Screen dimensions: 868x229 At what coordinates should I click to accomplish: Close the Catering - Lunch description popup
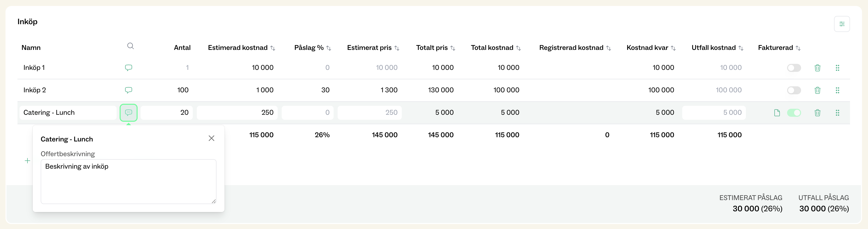pos(211,138)
